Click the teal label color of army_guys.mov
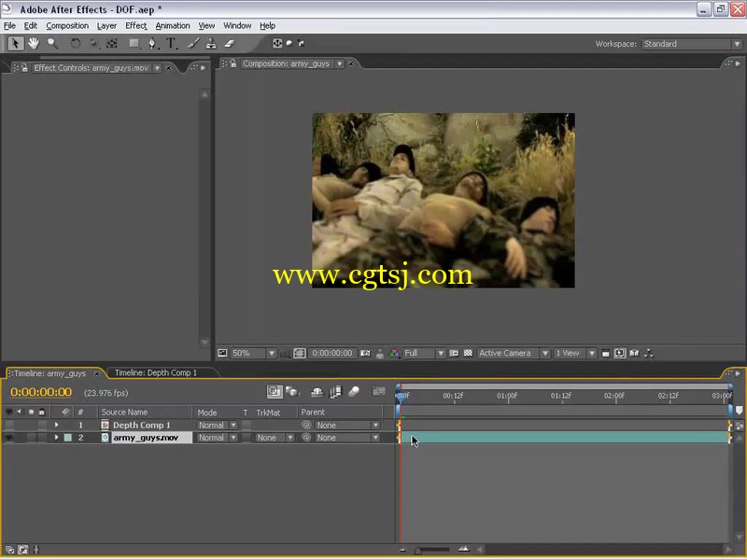 (67, 438)
